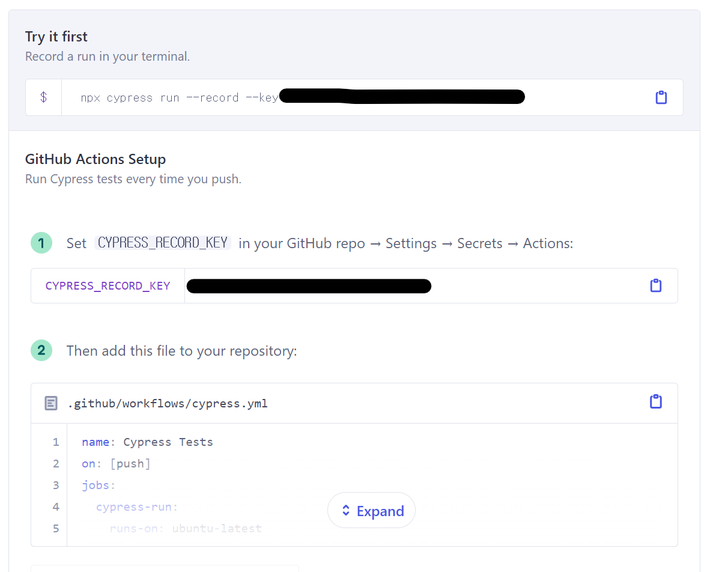Click 'Run Cypress tests every time you push.'

(x=133, y=179)
